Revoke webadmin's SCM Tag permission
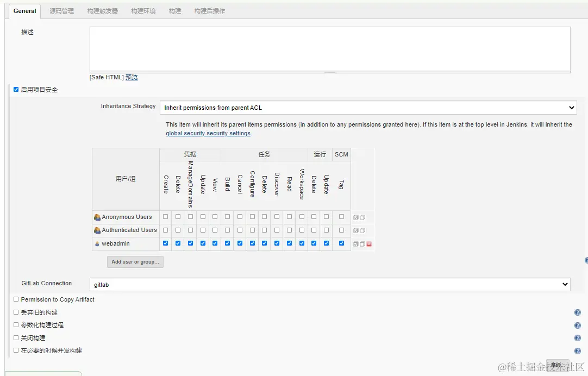Image resolution: width=588 pixels, height=376 pixels. pyautogui.click(x=342, y=243)
